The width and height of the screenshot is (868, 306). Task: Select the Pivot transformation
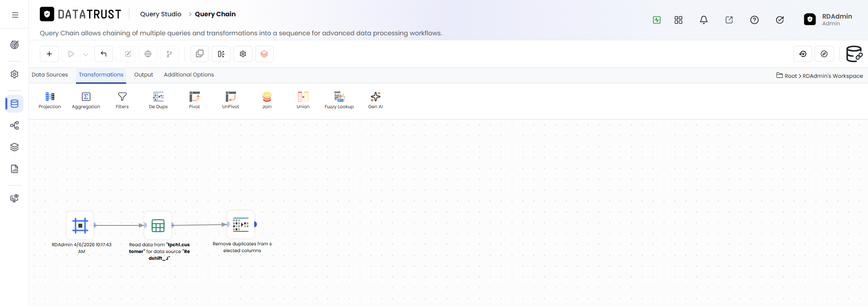point(194,100)
